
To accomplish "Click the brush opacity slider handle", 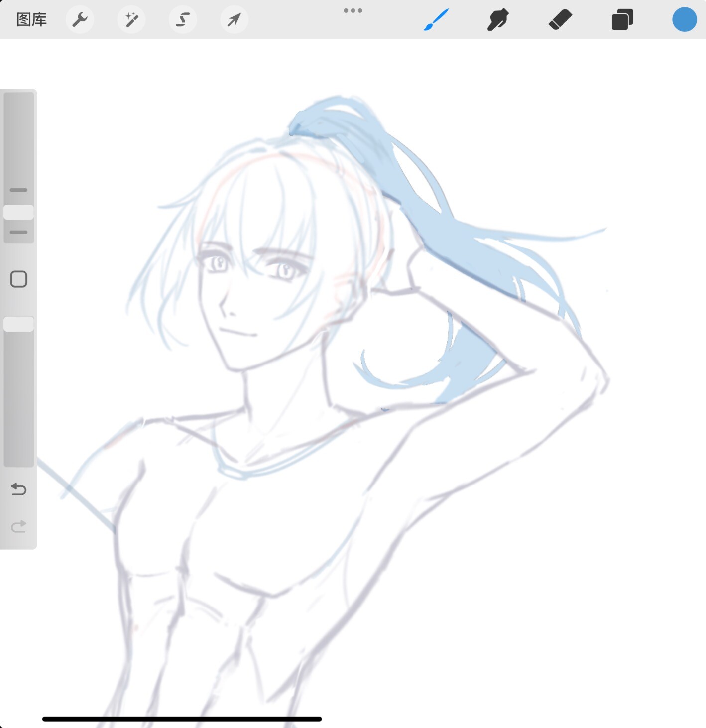I will [x=19, y=324].
